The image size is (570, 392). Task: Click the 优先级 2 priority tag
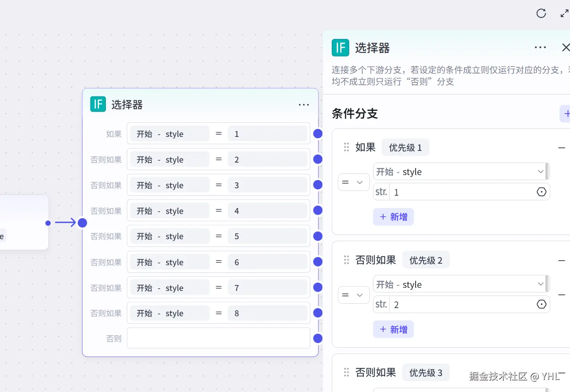pos(426,260)
